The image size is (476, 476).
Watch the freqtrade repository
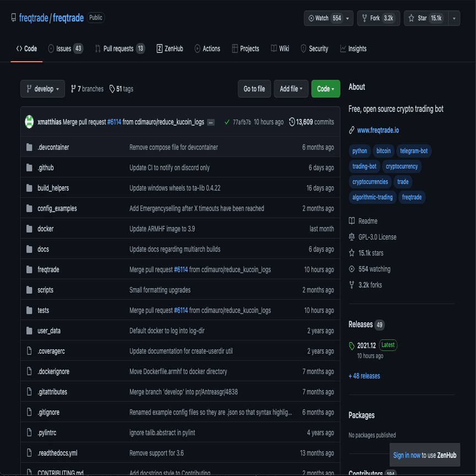coord(325,18)
